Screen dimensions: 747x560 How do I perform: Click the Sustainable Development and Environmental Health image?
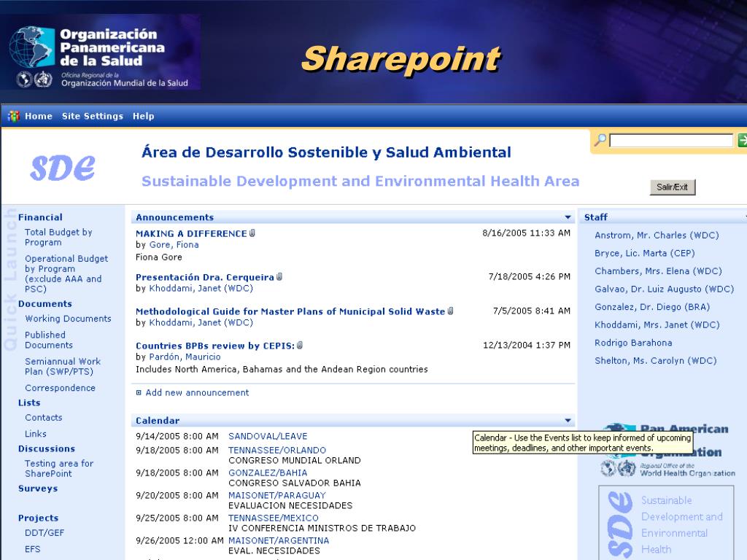(x=666, y=523)
